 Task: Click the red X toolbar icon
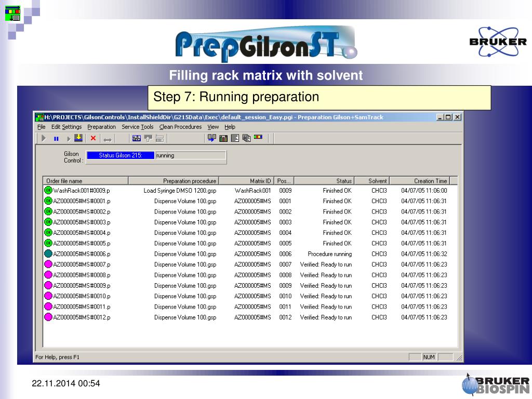click(93, 138)
